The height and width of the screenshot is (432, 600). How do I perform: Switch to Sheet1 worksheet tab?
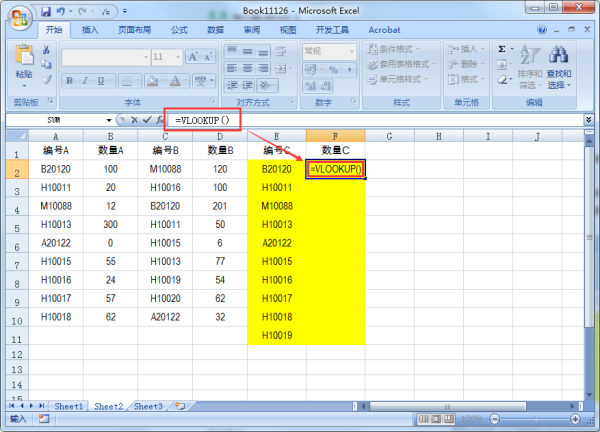tap(69, 406)
